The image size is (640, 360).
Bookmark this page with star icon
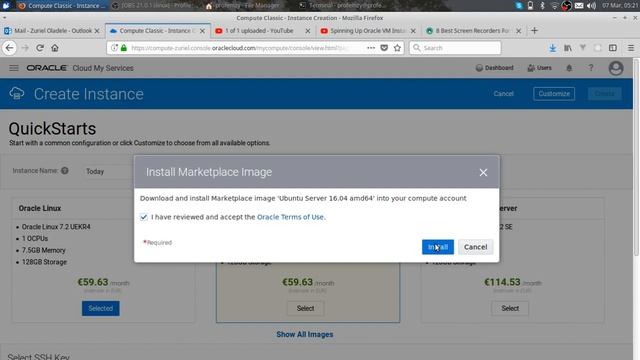[397, 48]
